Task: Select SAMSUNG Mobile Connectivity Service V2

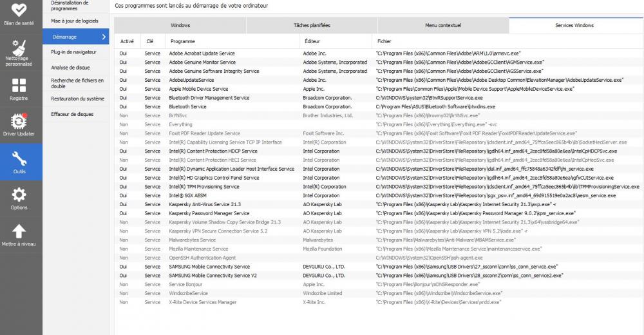Action: [379, 275]
